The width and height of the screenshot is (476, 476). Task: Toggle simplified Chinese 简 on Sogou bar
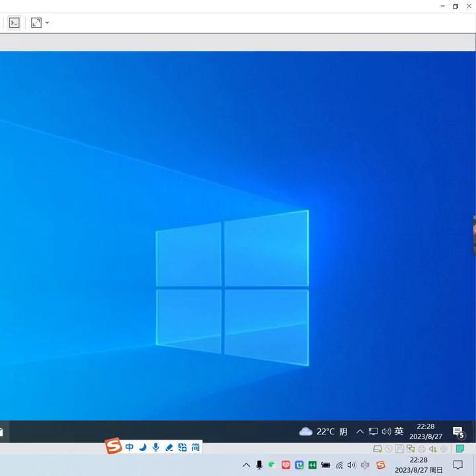196,447
